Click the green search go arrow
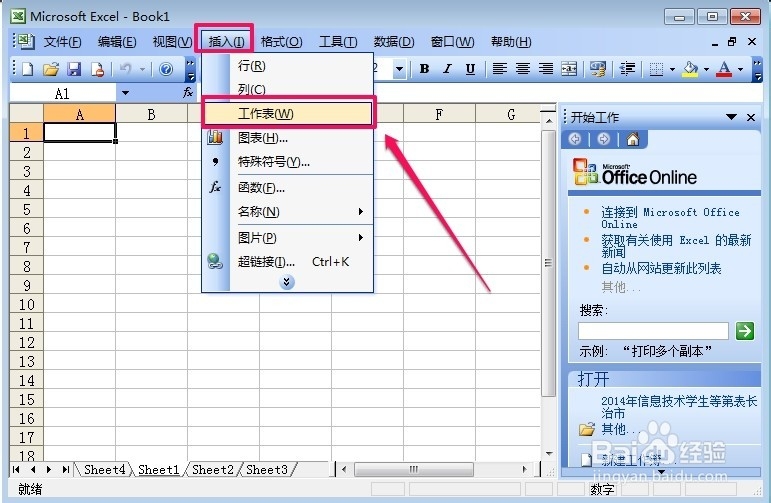Screen dimensions: 771x503 coord(745,331)
